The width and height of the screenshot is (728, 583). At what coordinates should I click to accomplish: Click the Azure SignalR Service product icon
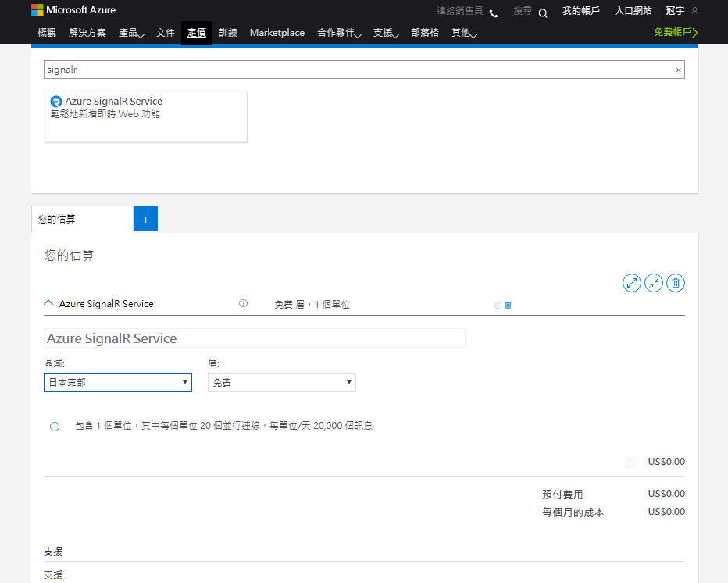(x=56, y=102)
